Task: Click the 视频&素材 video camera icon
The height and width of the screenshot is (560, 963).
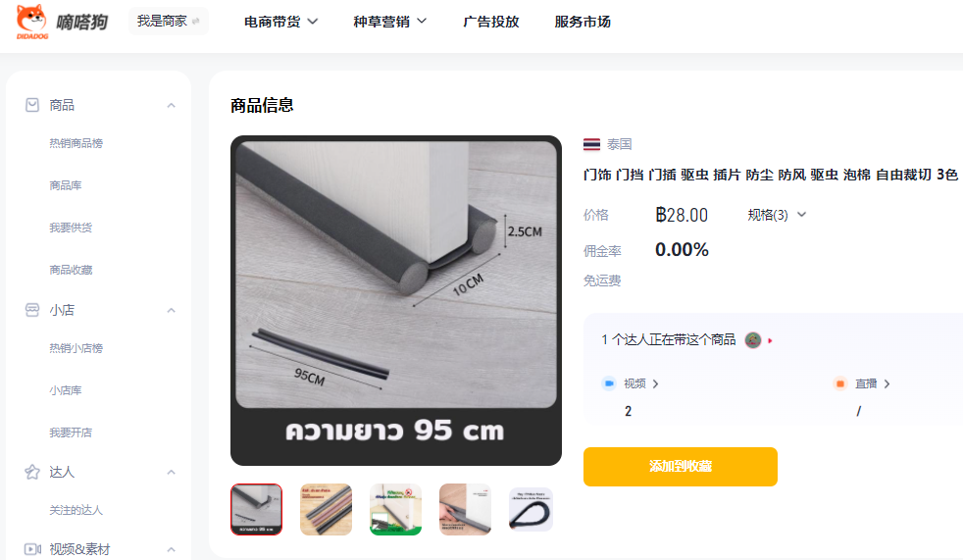Action: point(32,549)
